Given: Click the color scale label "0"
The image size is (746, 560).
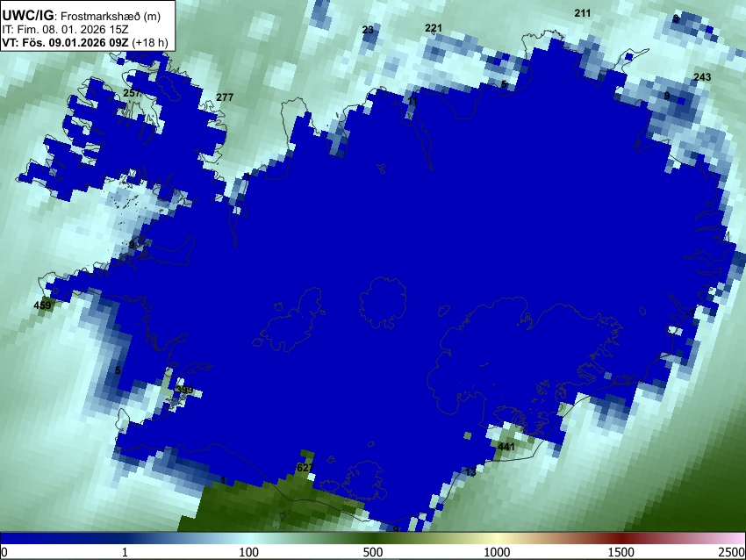Looking at the screenshot, I should (4, 552).
